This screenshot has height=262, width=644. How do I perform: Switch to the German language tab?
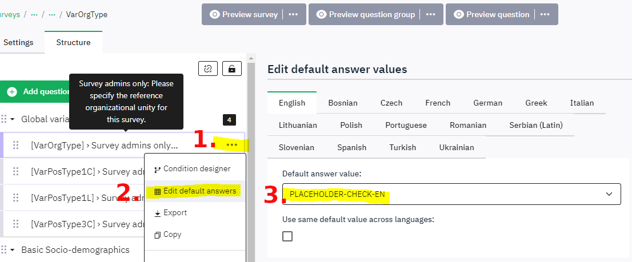click(x=487, y=103)
